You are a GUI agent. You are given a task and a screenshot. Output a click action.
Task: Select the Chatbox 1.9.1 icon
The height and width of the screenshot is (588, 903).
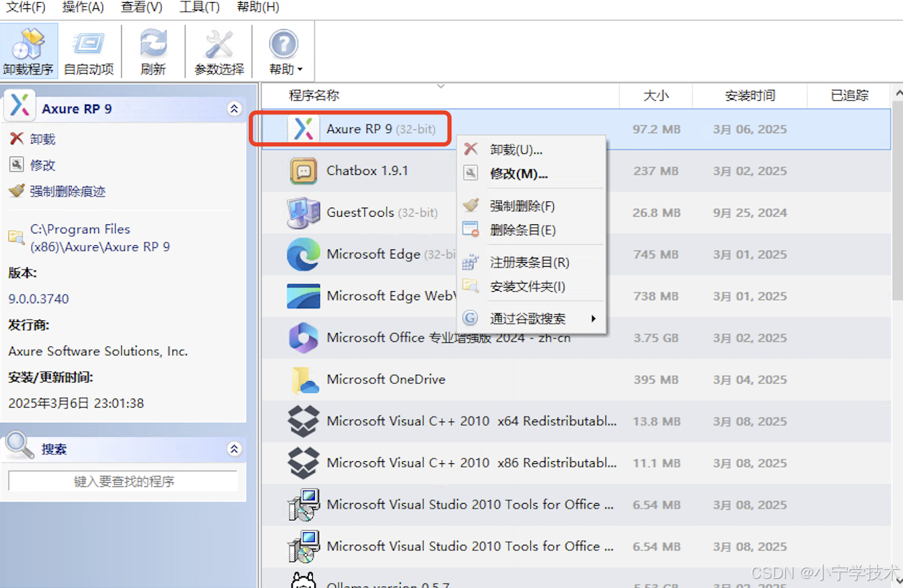click(303, 171)
